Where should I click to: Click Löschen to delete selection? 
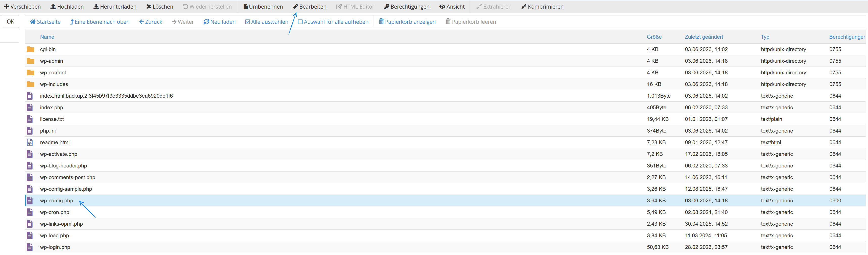point(160,7)
